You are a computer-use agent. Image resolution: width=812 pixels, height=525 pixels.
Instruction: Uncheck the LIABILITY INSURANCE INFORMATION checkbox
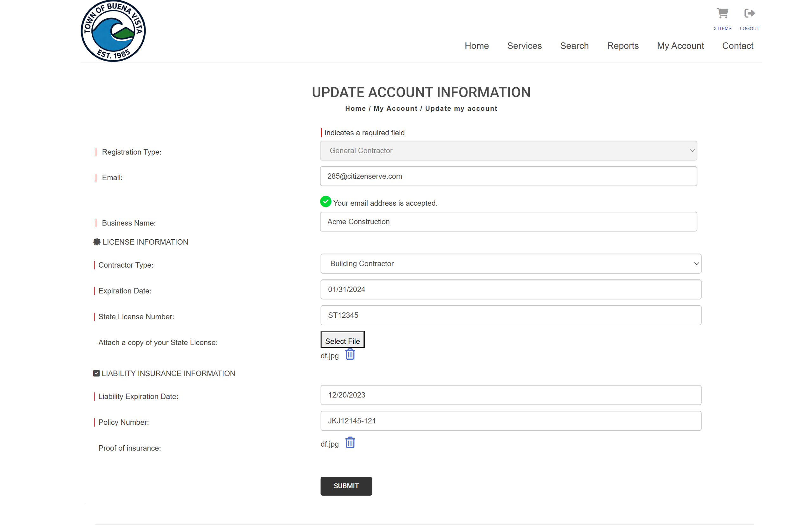96,373
